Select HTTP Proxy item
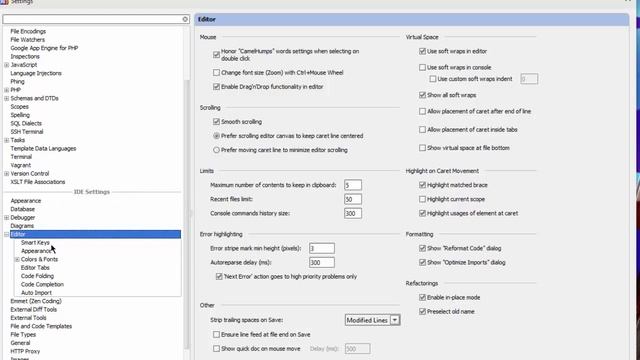 coord(25,351)
